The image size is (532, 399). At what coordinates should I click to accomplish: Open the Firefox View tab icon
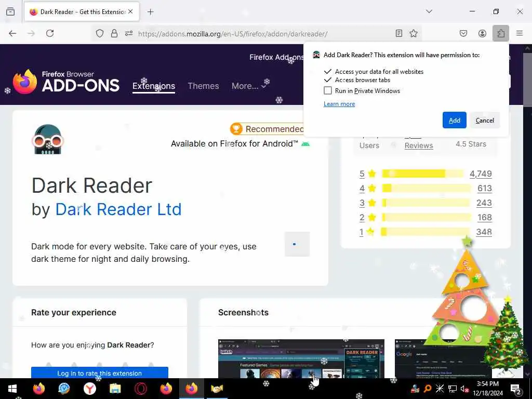10,11
